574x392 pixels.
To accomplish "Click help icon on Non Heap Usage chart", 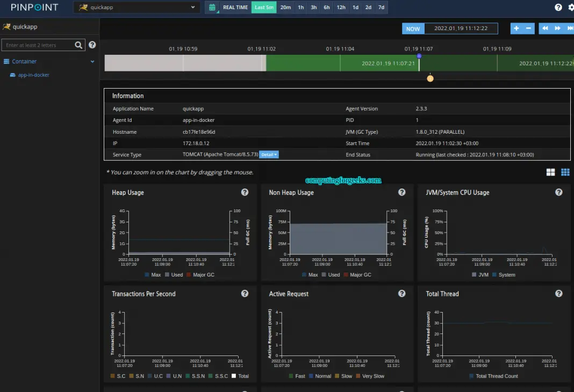I will click(x=401, y=192).
